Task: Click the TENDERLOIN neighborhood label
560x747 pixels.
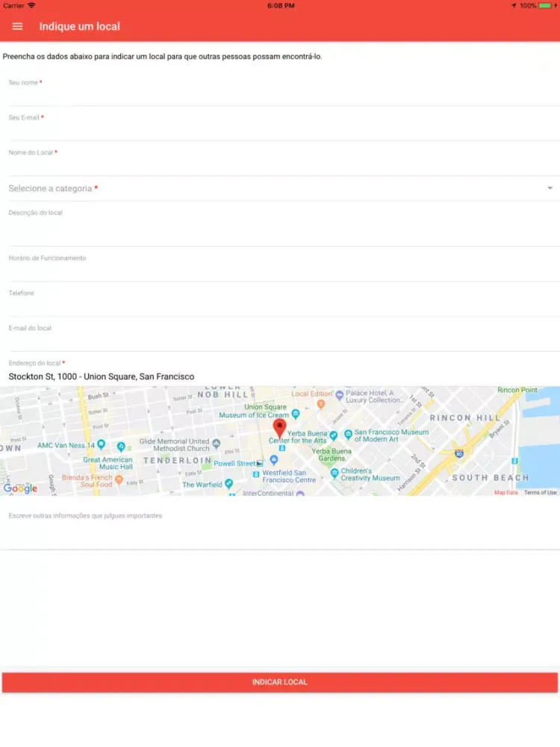Action: click(178, 461)
